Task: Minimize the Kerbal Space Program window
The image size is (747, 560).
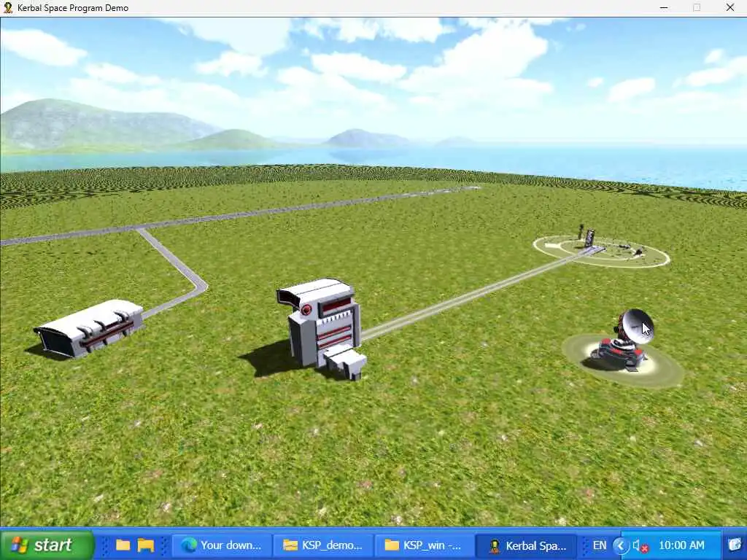Action: 664,7
